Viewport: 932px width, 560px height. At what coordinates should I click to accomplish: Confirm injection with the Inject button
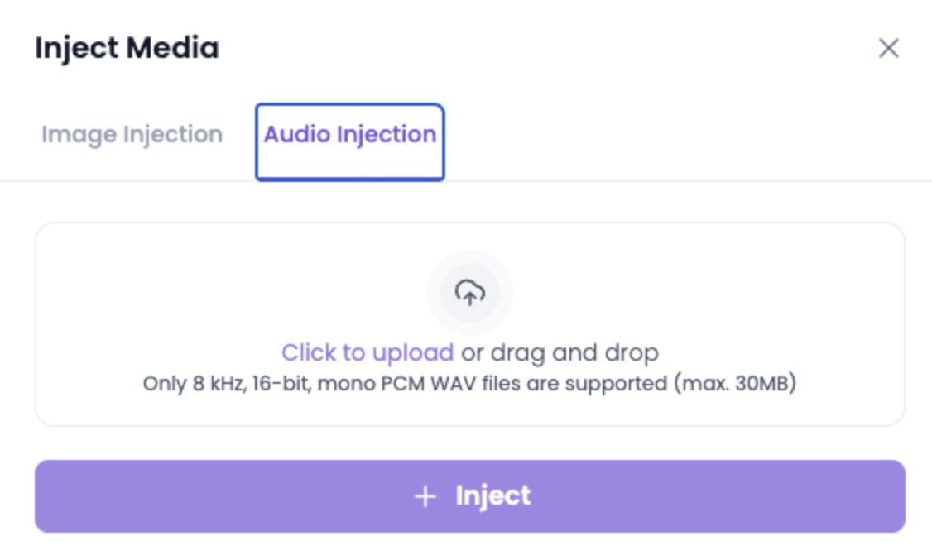coord(469,495)
